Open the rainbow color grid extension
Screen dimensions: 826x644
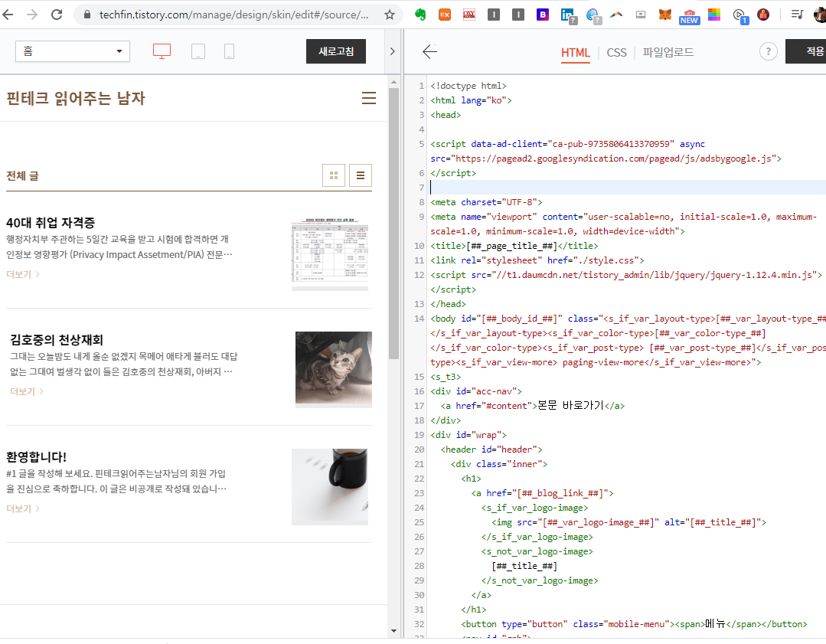(x=713, y=15)
